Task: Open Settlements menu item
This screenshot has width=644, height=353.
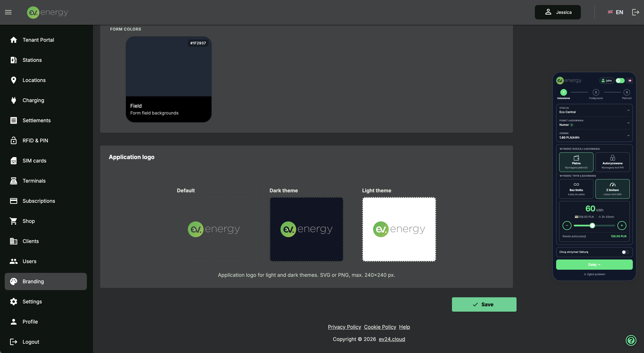Action: point(46,120)
